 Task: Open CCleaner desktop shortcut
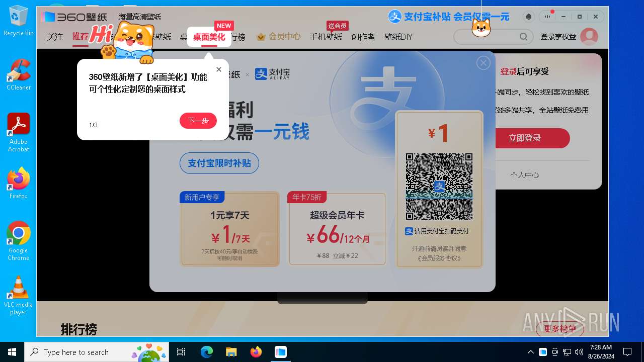19,74
